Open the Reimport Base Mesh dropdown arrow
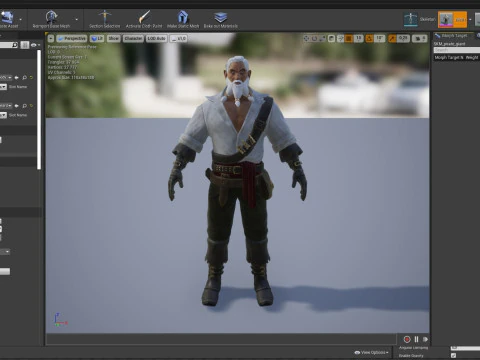Screen dimensions: 480x360 pos(77,19)
